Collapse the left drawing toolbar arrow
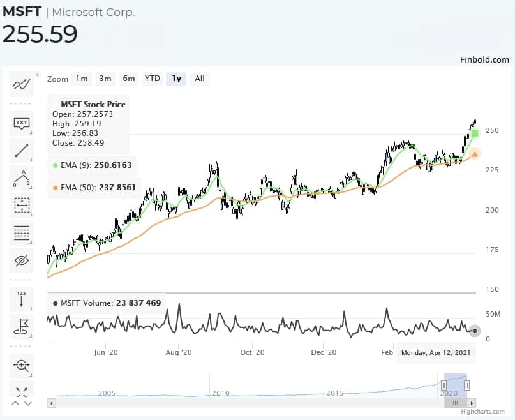This screenshot has width=515, height=420. tap(38, 75)
